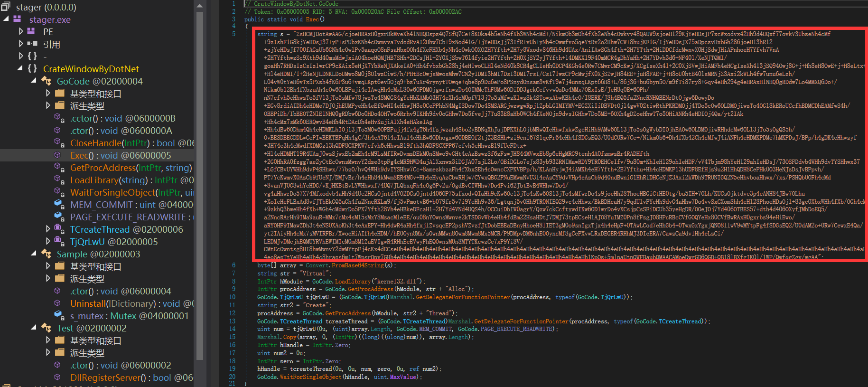
Task: Follow GoCode.MEM_COMMIT link on line 14
Action: click(424, 329)
